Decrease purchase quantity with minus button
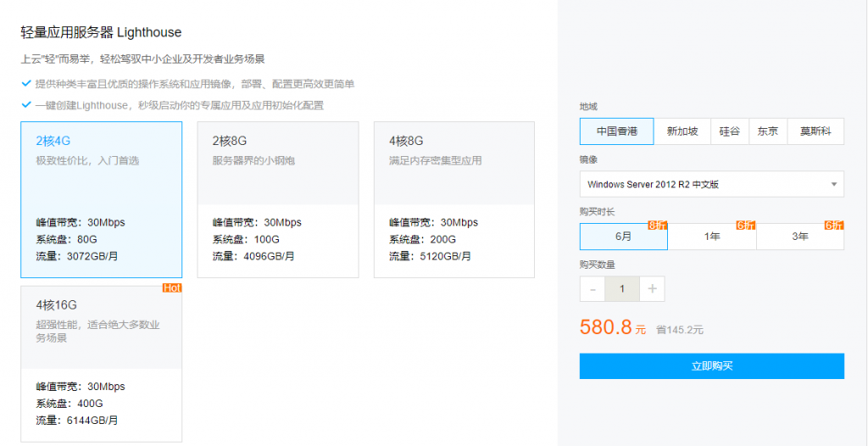 coord(593,288)
